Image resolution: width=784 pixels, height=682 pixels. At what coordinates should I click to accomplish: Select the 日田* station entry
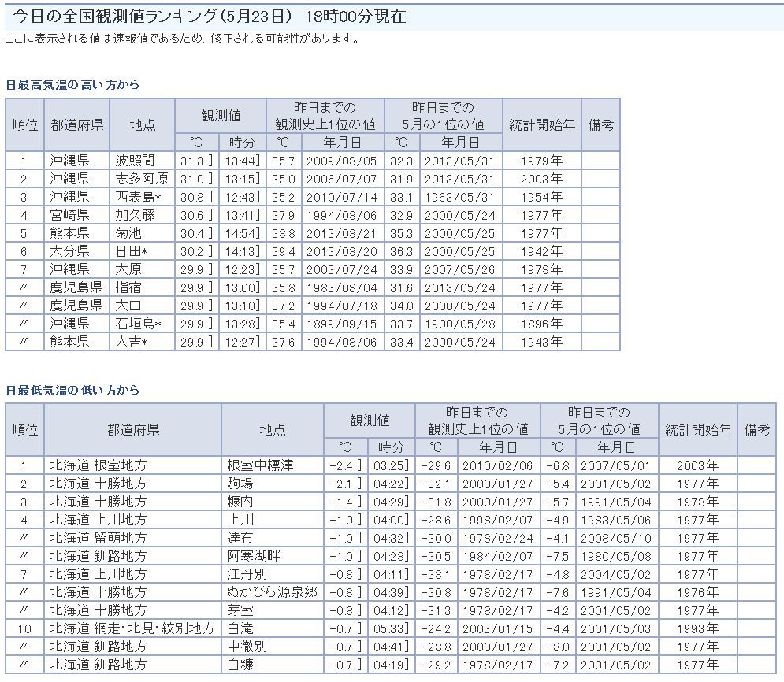[132, 251]
